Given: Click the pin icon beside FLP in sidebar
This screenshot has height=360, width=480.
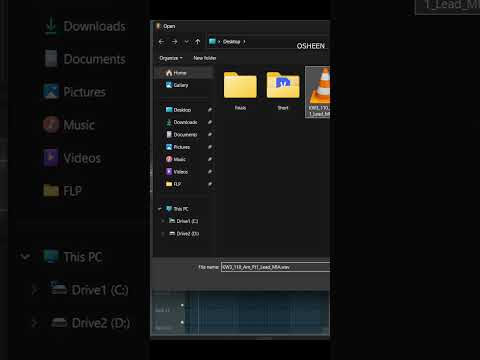Looking at the screenshot, I should tap(210, 184).
